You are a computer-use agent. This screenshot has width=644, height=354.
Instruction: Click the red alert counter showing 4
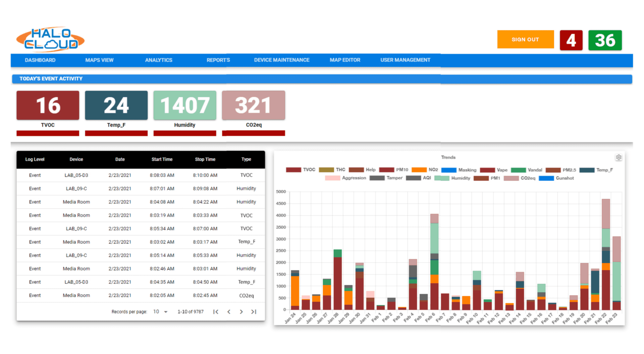(x=571, y=40)
